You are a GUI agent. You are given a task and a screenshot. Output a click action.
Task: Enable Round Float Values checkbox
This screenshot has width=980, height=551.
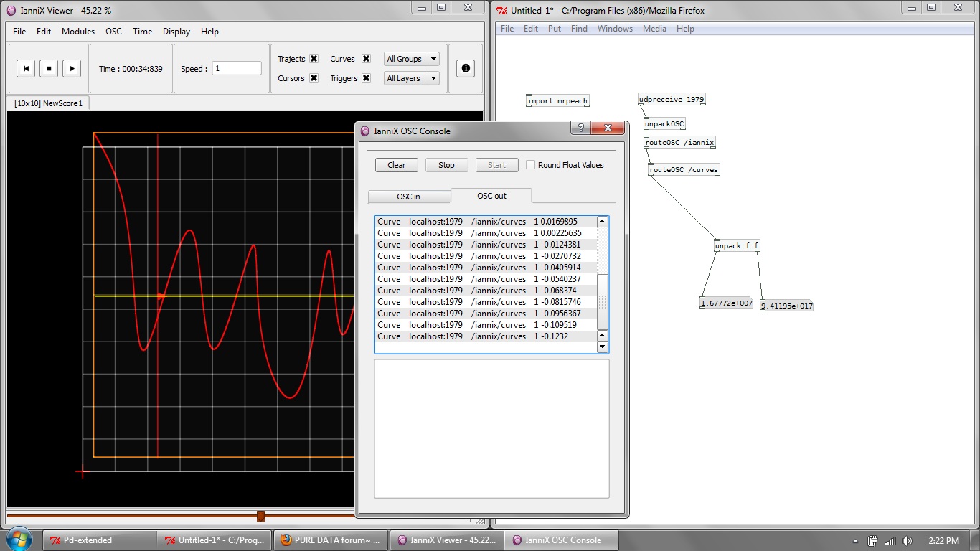click(x=531, y=165)
